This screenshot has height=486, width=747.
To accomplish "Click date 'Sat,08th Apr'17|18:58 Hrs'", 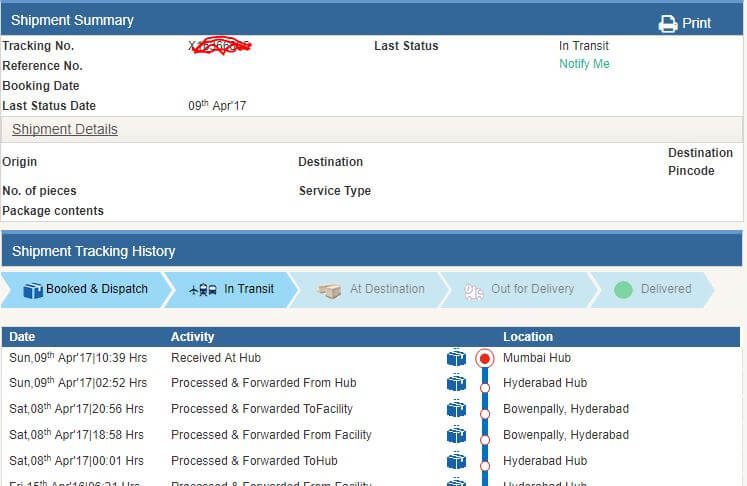I will (x=76, y=435).
